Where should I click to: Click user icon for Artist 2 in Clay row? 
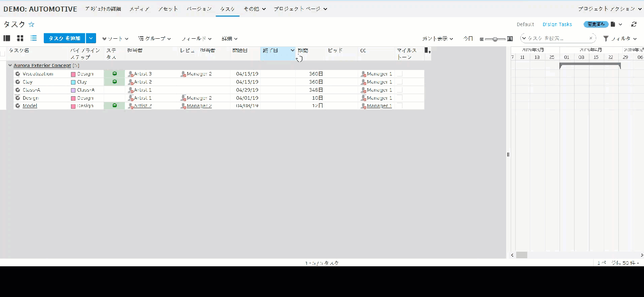coord(131,82)
